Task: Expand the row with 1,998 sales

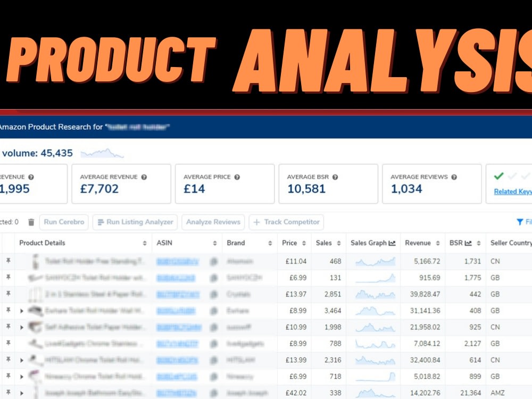Action: pyautogui.click(x=22, y=327)
